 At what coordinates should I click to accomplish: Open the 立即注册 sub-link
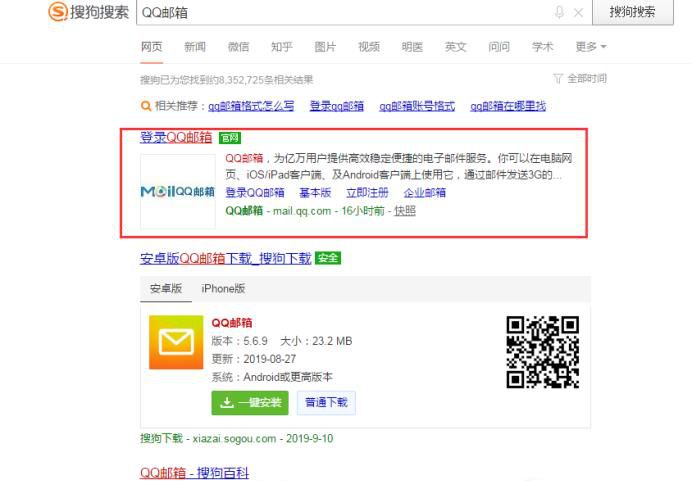[367, 192]
